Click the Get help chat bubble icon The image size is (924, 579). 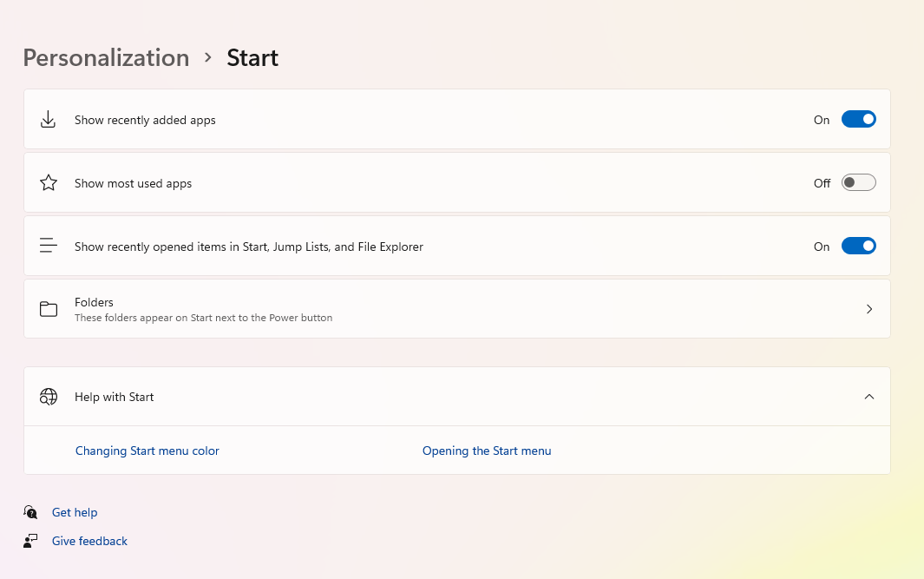pos(30,512)
